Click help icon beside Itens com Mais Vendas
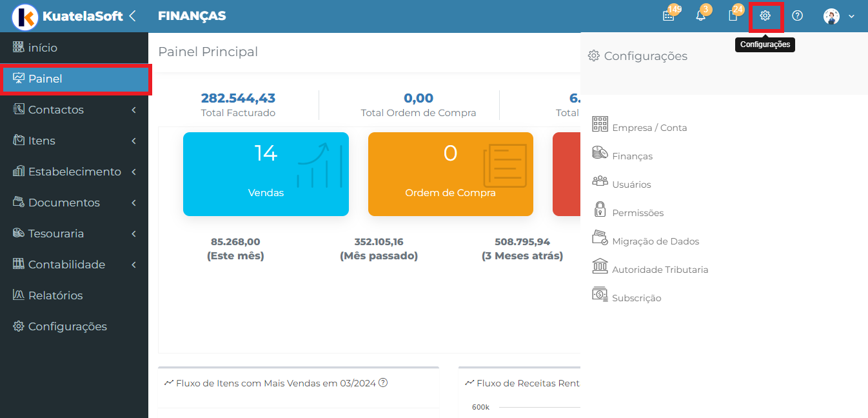The width and height of the screenshot is (868, 418). (x=383, y=383)
